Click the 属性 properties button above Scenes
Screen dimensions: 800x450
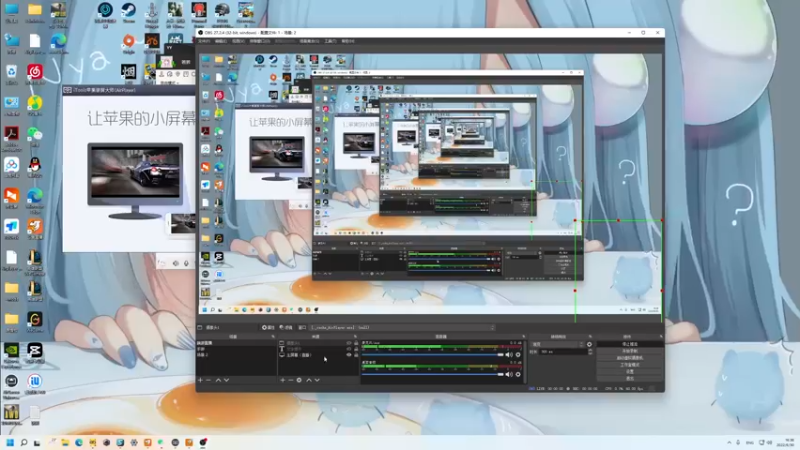point(268,327)
